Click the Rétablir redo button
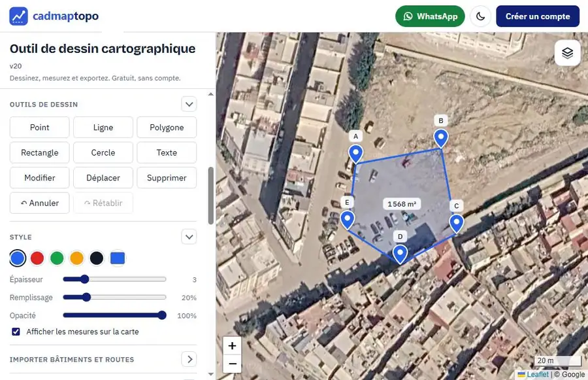The width and height of the screenshot is (588, 380). coord(103,203)
